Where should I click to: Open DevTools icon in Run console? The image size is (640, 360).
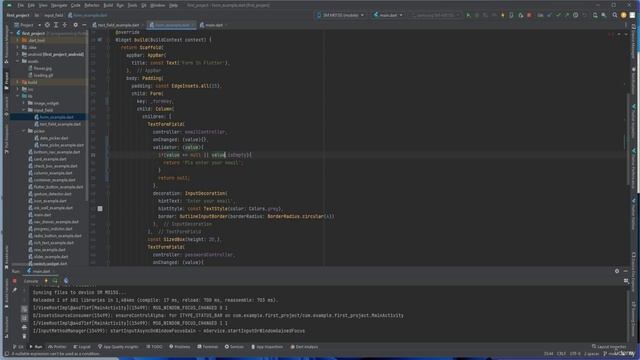point(66,281)
